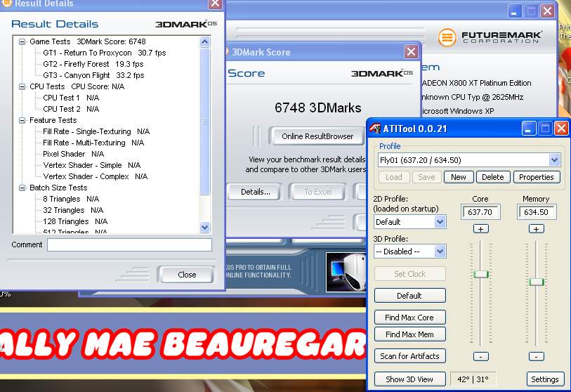Reset clocks with the Default button
Viewport: 571px width, 392px height.
pos(409,296)
